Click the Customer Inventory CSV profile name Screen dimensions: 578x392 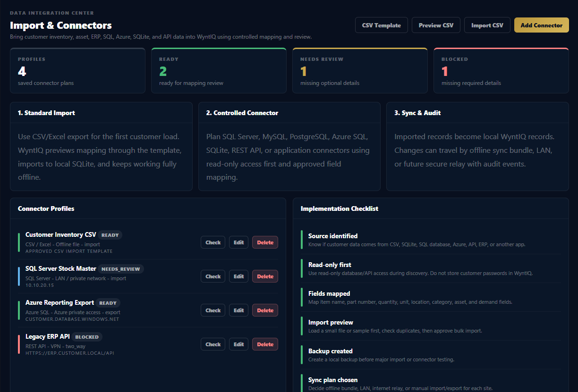61,234
